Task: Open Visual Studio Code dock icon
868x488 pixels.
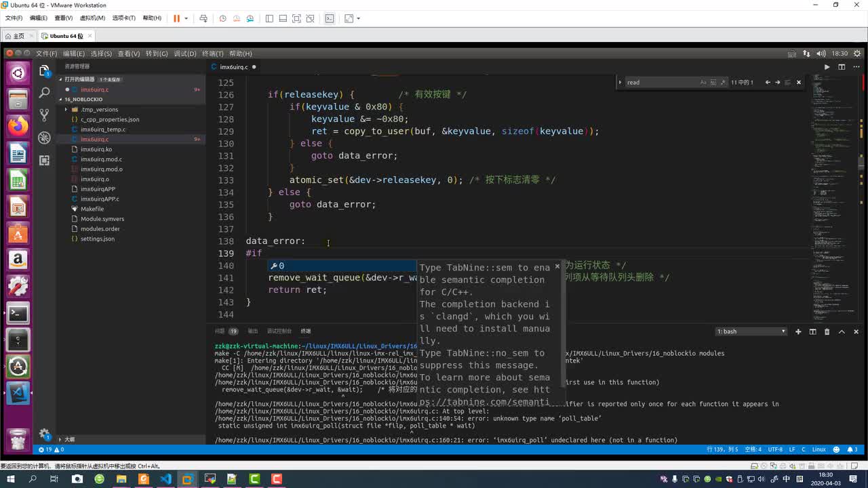Action: pos(18,393)
